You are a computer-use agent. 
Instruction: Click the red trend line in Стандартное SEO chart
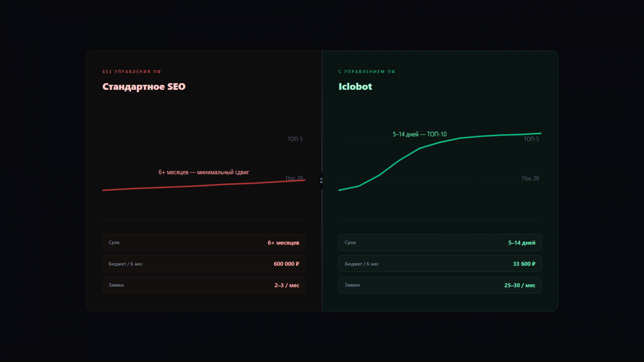tap(204, 185)
